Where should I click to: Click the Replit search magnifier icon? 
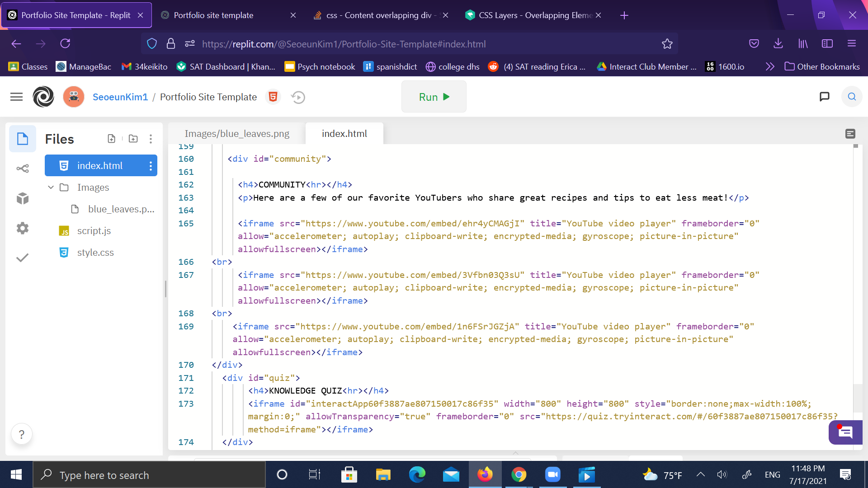coord(852,97)
